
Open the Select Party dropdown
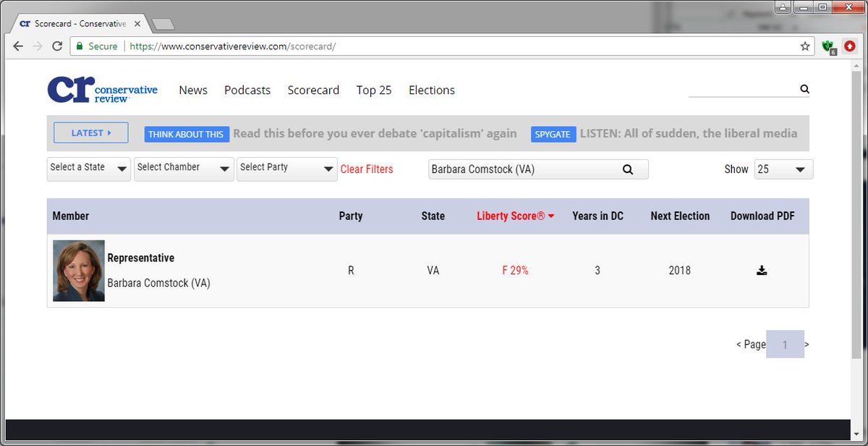[287, 169]
